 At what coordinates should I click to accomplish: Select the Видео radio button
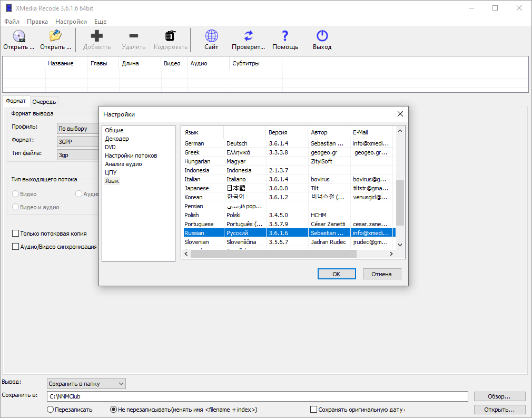click(x=15, y=194)
